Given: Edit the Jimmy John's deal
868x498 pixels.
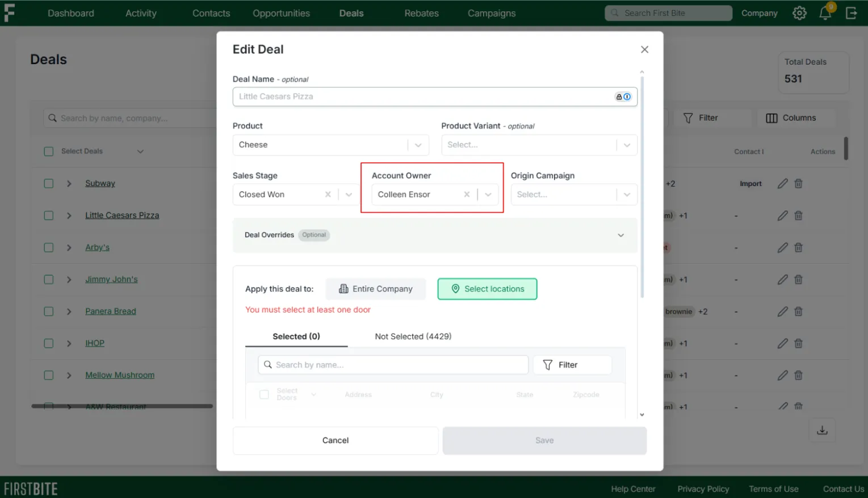Looking at the screenshot, I should click(783, 280).
